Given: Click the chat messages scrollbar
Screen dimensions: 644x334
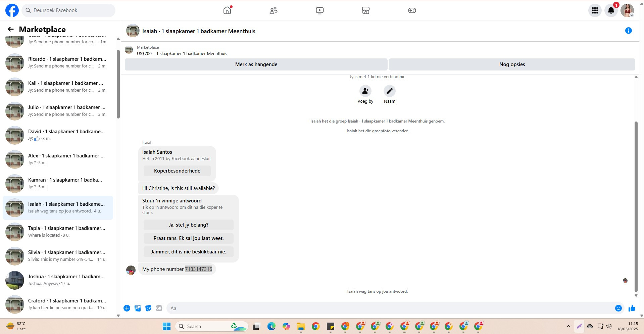Looking at the screenshot, I should tap(636, 206).
